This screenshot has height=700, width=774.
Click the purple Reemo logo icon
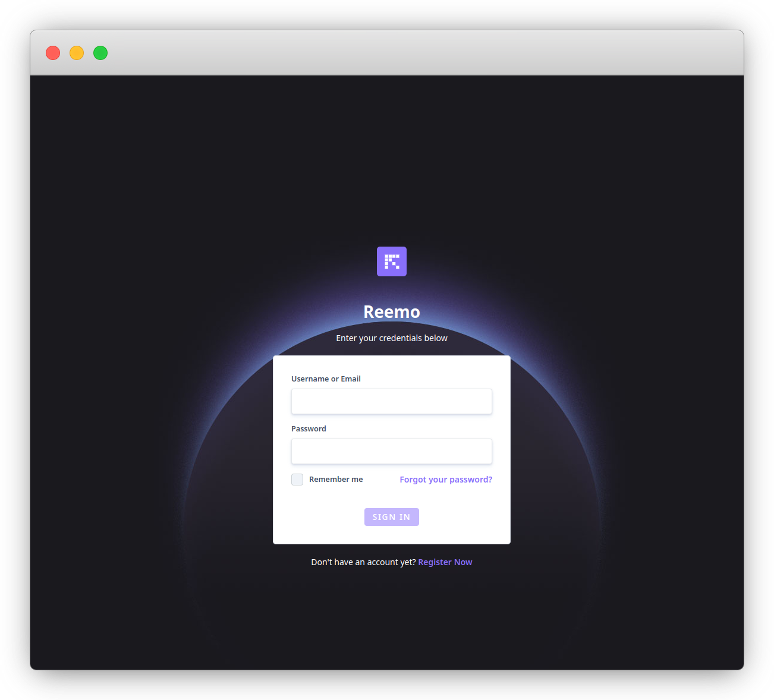point(391,261)
